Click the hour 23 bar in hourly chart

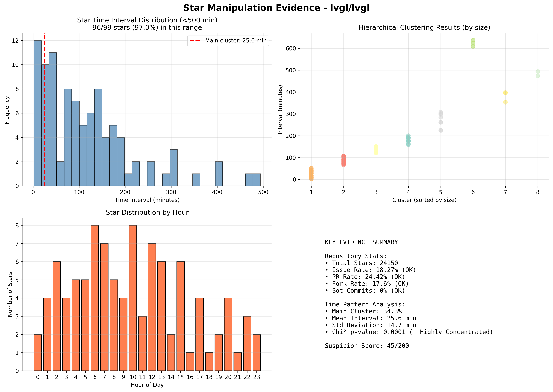pyautogui.click(x=256, y=352)
